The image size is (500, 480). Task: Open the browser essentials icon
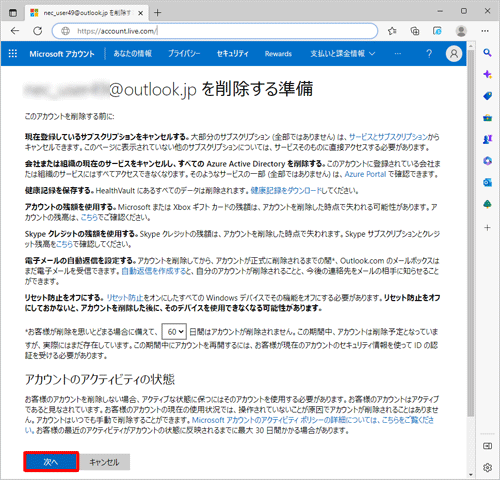[437, 31]
